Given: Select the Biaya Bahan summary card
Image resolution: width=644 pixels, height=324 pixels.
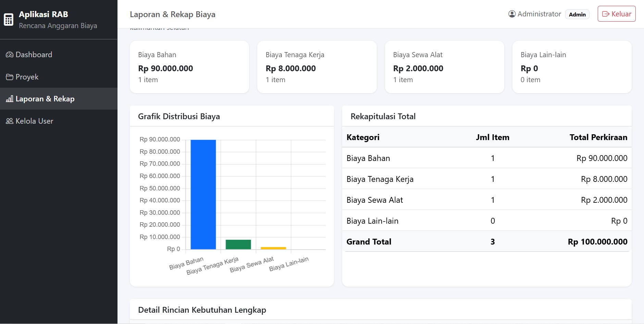Looking at the screenshot, I should click(x=189, y=67).
